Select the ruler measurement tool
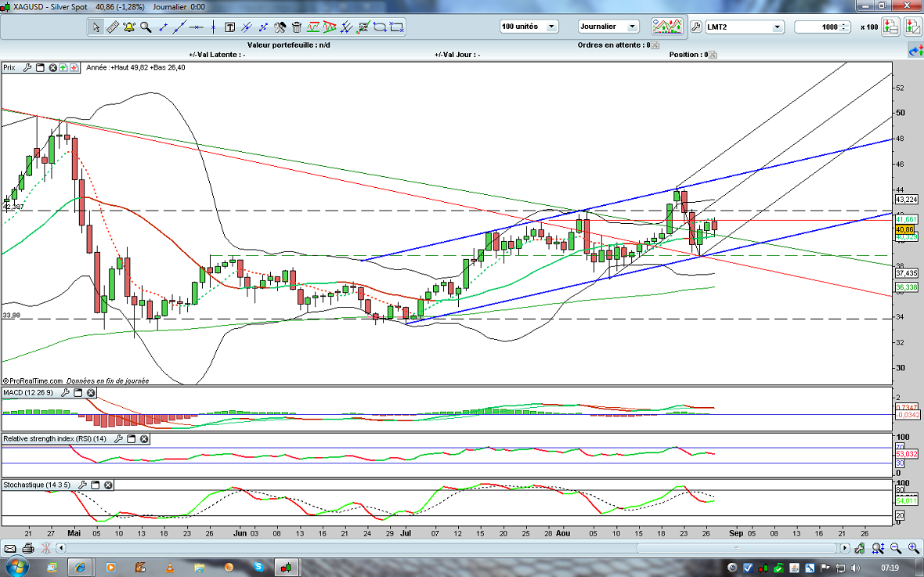Viewport: 924px width, 577px height. 112,27
